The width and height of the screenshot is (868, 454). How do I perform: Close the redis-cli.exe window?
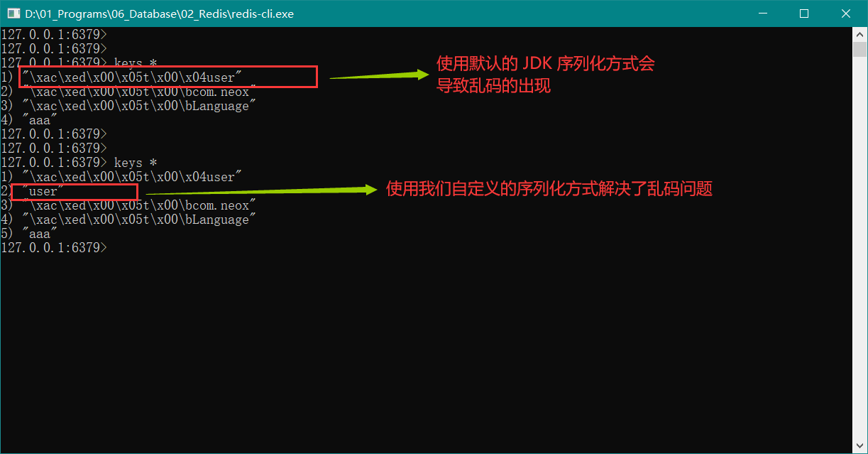click(x=846, y=13)
